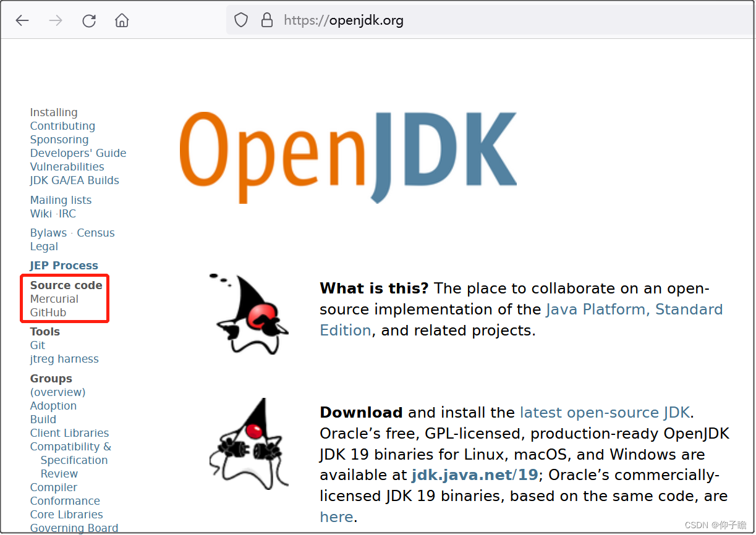The width and height of the screenshot is (756, 535).
Task: Click the Duke mascot holding plugs image
Action: pyautogui.click(x=249, y=444)
